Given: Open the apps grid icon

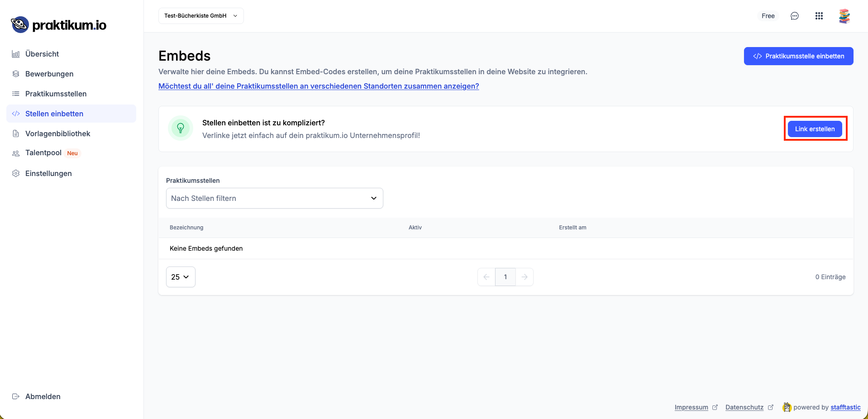Looking at the screenshot, I should [819, 16].
